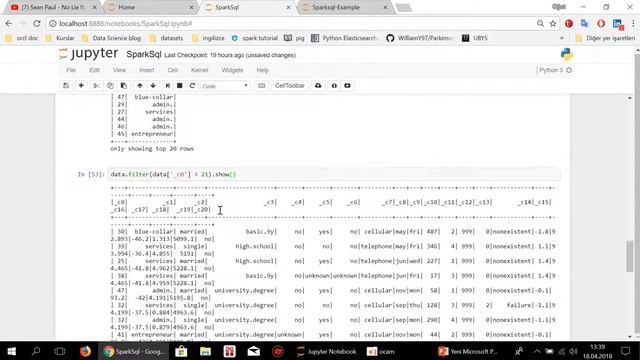Open the Kernel menu
This screenshot has width=640, height=360.
point(200,70)
